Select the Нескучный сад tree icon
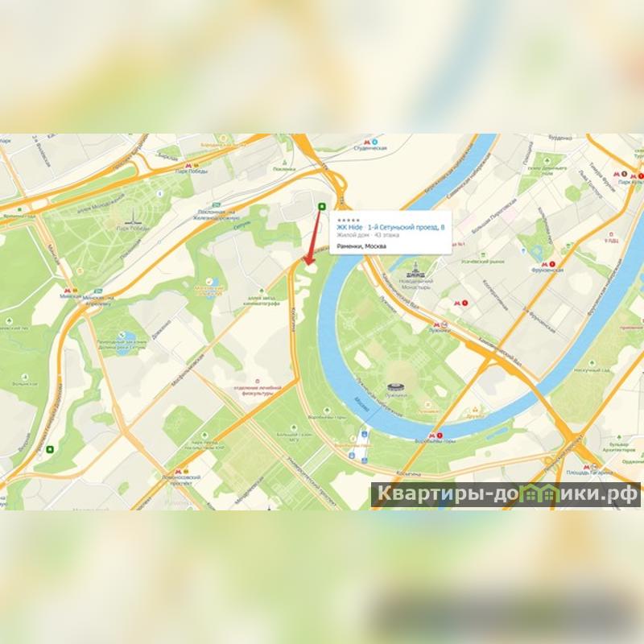The width and height of the screenshot is (644, 644). point(592,363)
